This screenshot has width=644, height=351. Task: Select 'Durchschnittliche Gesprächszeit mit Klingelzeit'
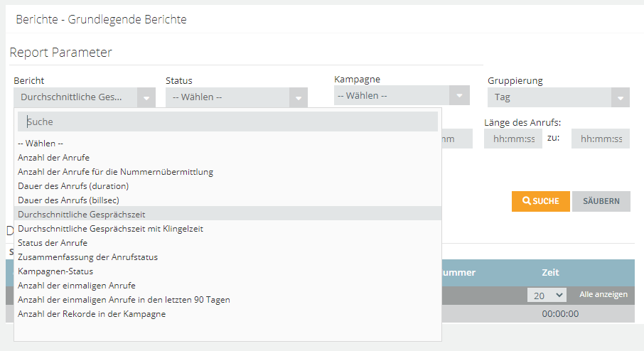227,229
